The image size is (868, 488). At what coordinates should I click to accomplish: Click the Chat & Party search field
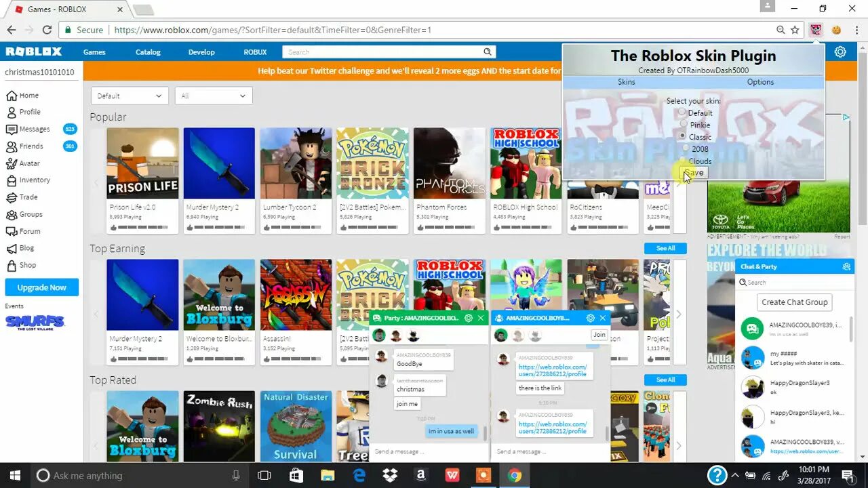[795, 282]
